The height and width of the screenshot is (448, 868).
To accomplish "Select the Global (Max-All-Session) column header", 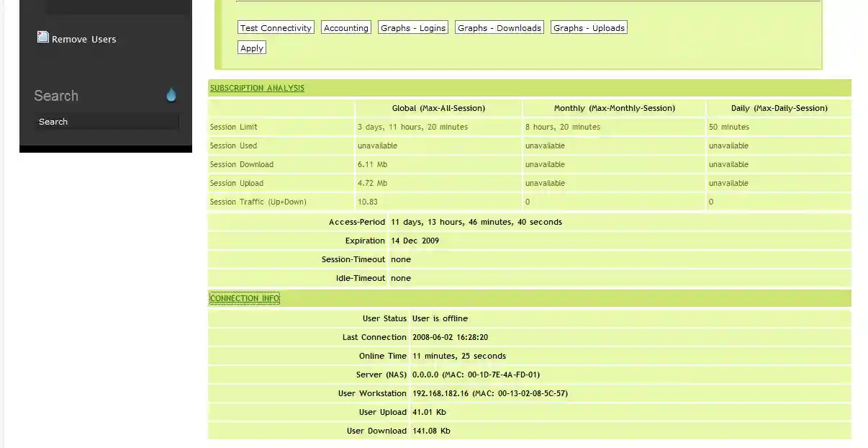I will [438, 108].
